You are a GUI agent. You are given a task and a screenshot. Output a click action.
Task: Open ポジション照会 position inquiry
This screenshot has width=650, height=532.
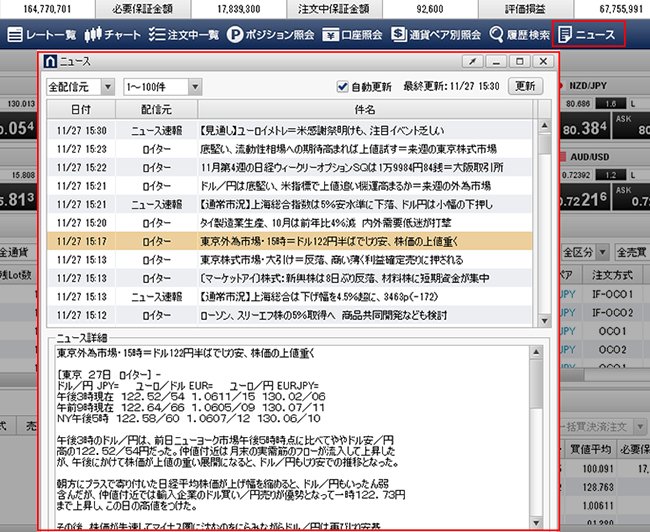pos(267,34)
